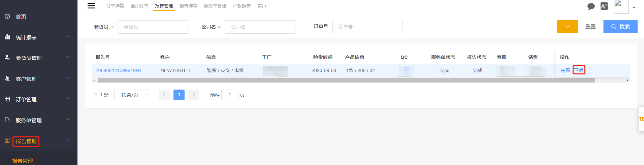The image size is (644, 165).
Task: Expand the orange filter dropdown button
Action: [567, 27]
